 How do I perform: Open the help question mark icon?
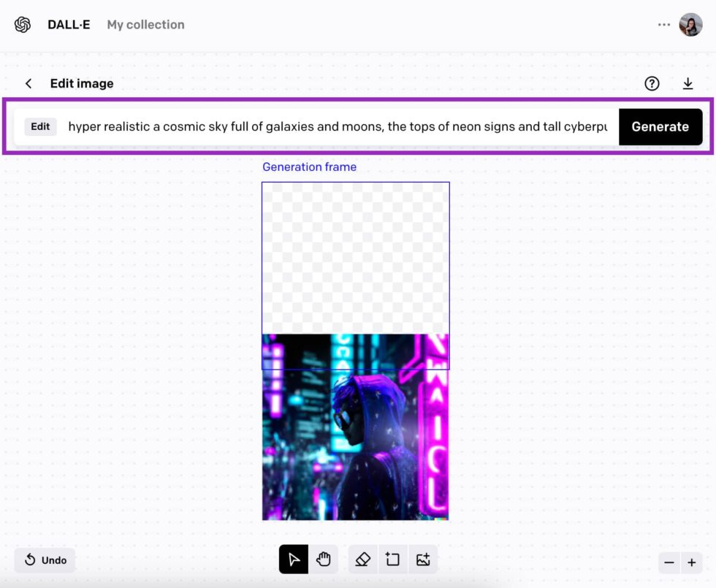(652, 83)
